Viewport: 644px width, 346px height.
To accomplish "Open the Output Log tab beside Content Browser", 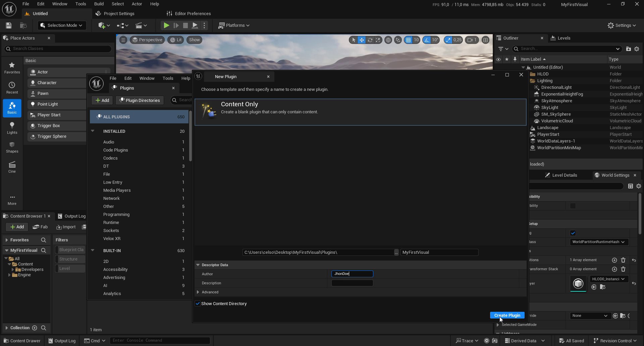I will click(x=71, y=216).
